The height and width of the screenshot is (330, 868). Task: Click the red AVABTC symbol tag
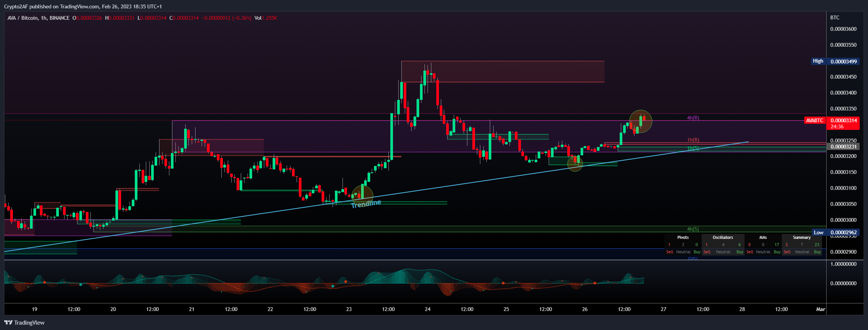(815, 120)
